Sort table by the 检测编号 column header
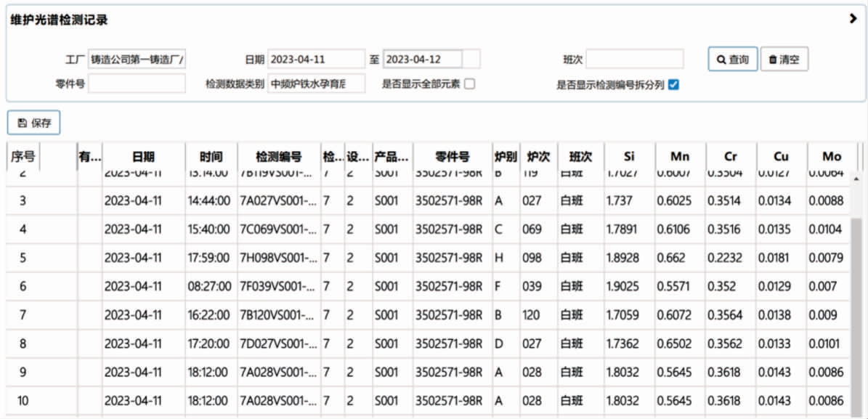The height and width of the screenshot is (419, 868). pos(281,155)
